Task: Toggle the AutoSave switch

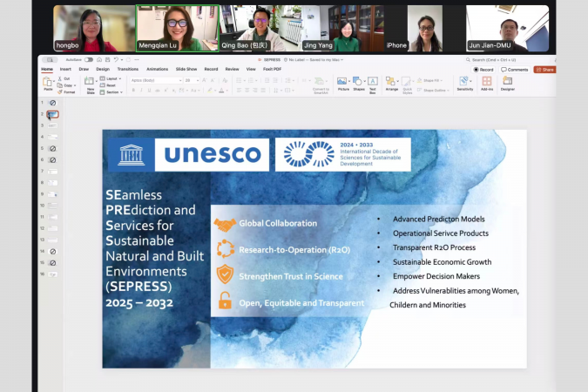Action: tap(89, 59)
